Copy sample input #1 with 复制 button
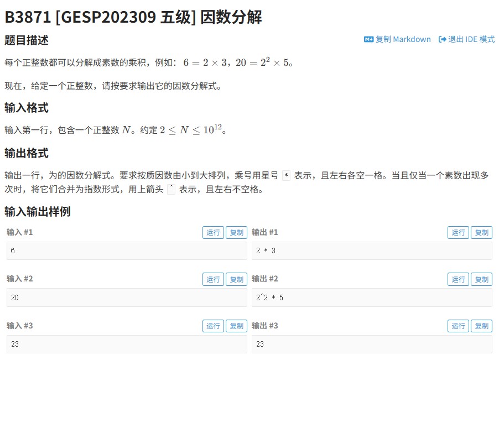 click(x=237, y=233)
